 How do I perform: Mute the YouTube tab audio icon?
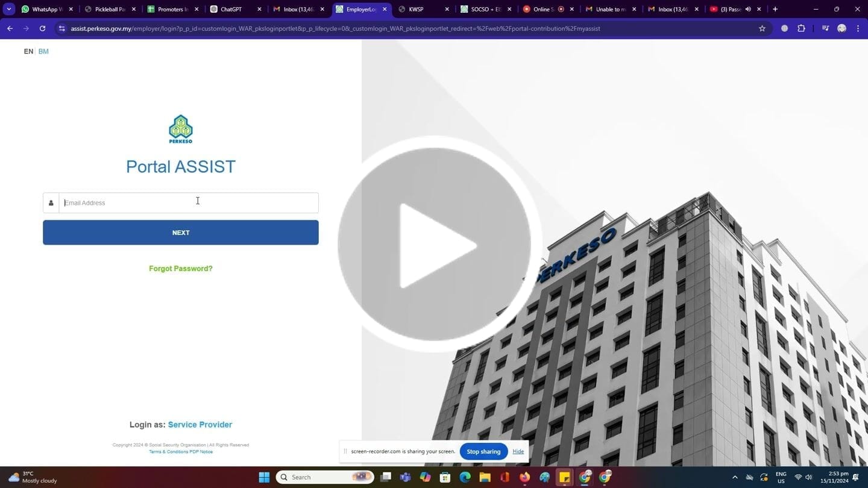click(x=748, y=9)
